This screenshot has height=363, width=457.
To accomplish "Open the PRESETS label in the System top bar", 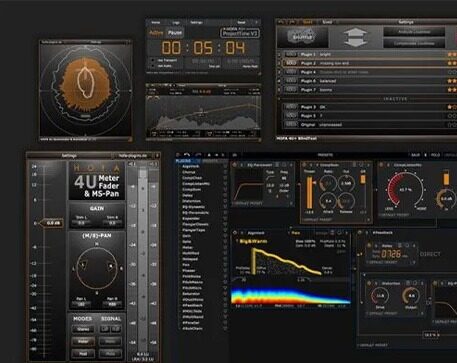I will pyautogui.click(x=325, y=155).
